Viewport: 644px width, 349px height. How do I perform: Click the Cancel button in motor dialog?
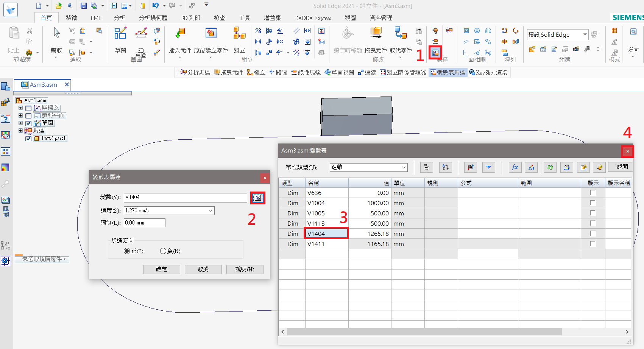point(203,269)
